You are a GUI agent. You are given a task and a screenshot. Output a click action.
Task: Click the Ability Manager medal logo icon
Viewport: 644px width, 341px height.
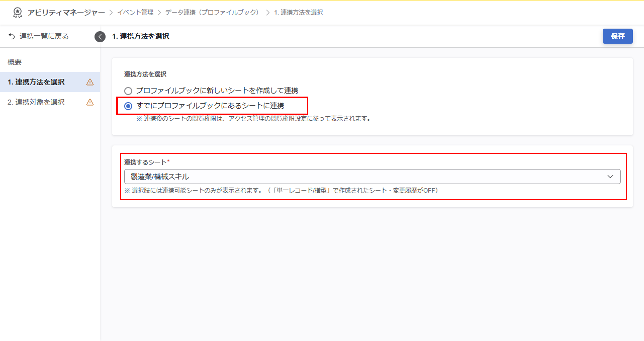pyautogui.click(x=17, y=12)
